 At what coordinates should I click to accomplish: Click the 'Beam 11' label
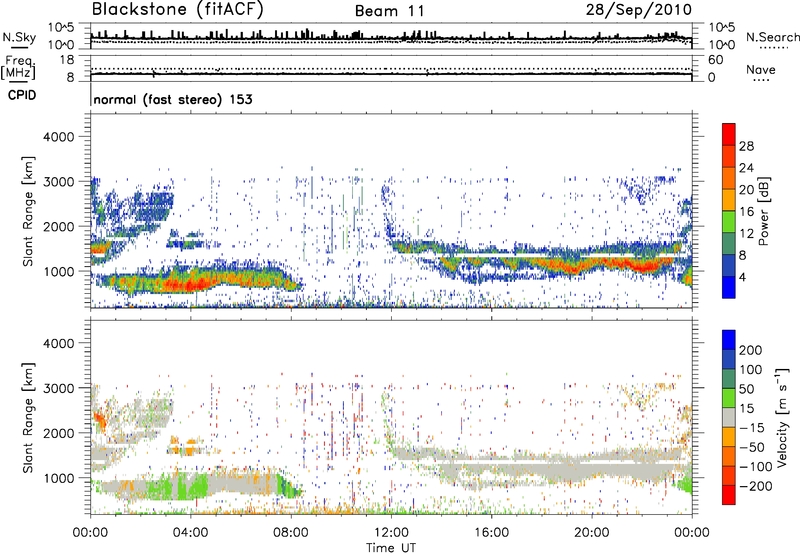389,11
